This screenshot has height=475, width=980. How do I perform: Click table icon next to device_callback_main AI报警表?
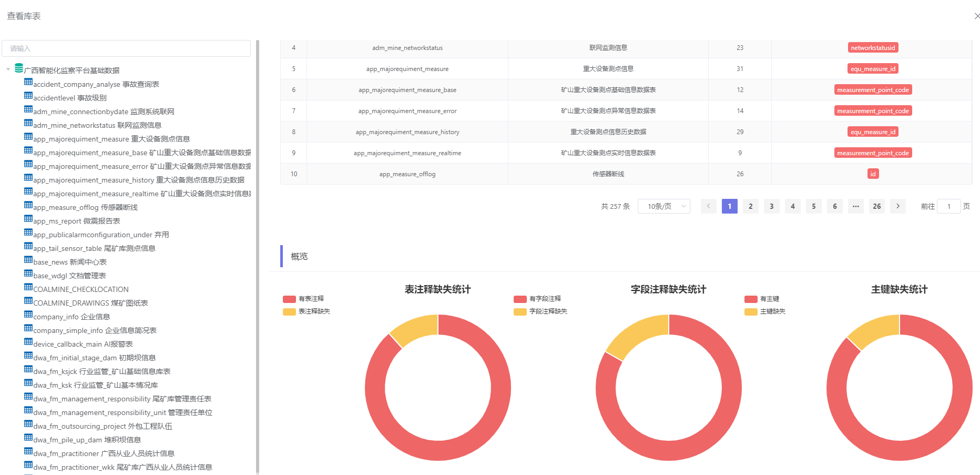pos(28,342)
